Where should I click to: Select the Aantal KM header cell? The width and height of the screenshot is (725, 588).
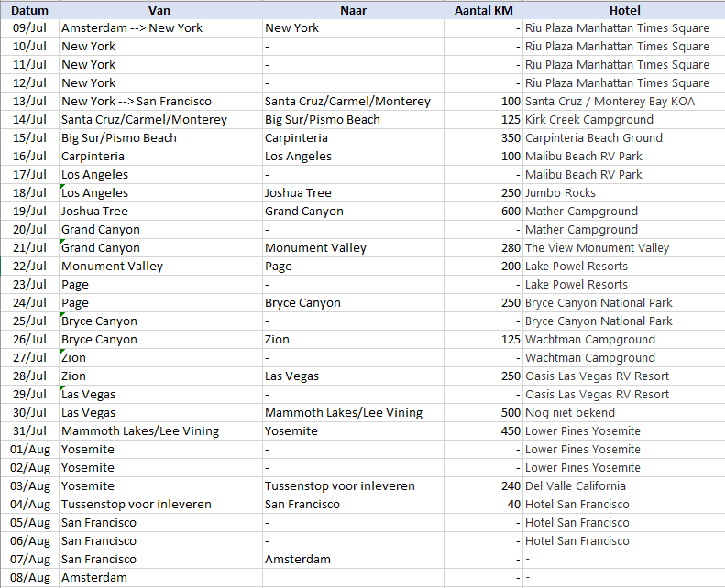coord(483,10)
